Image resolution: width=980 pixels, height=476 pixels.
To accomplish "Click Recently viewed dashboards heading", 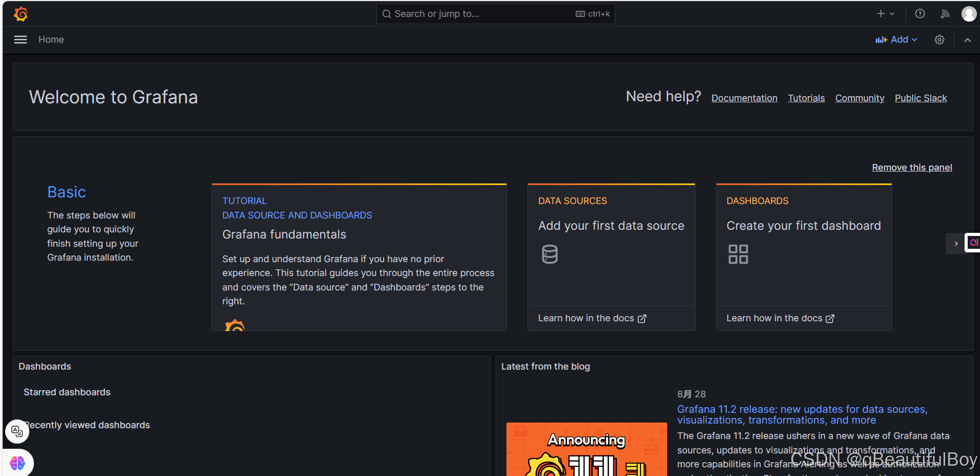I will pyautogui.click(x=87, y=425).
